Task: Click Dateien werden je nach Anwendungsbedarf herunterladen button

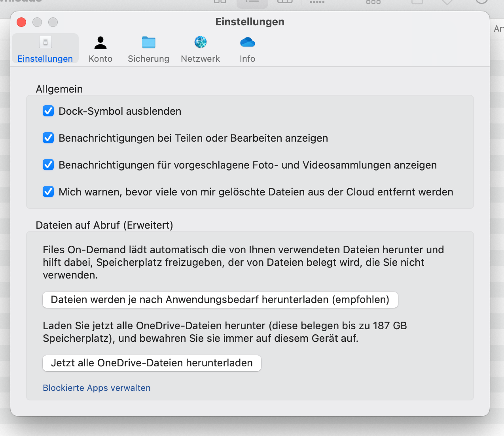Action: tap(220, 300)
